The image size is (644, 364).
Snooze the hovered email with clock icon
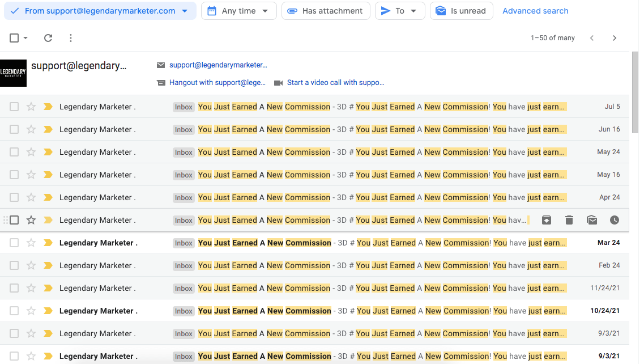pyautogui.click(x=615, y=220)
